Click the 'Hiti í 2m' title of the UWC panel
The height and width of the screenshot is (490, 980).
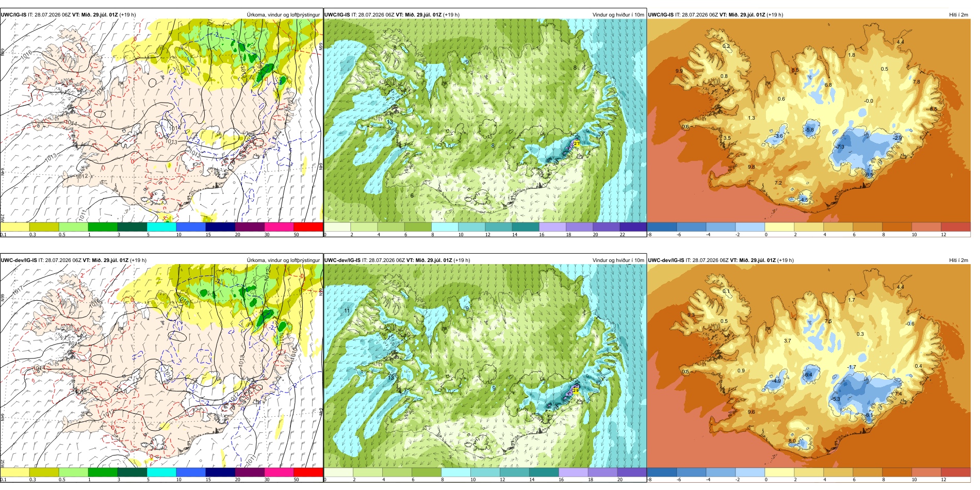958,15
